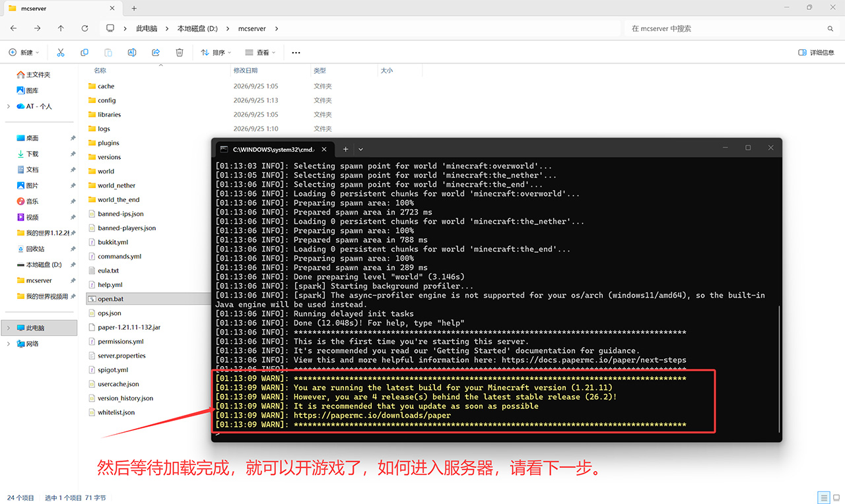Click the Paste icon in Explorer toolbar
The height and width of the screenshot is (504, 845).
(x=108, y=52)
